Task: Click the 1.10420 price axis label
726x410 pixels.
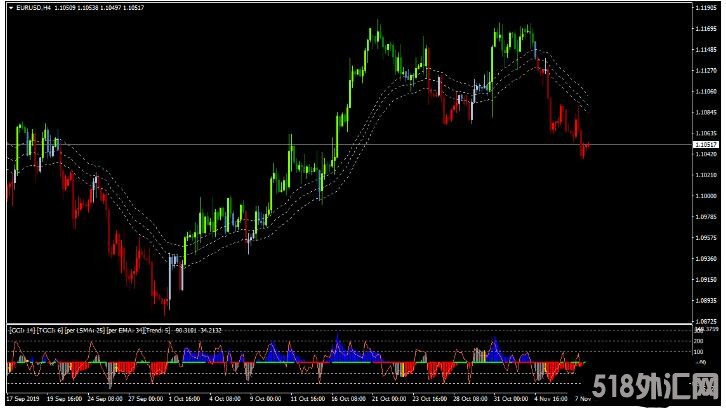Action: point(706,154)
